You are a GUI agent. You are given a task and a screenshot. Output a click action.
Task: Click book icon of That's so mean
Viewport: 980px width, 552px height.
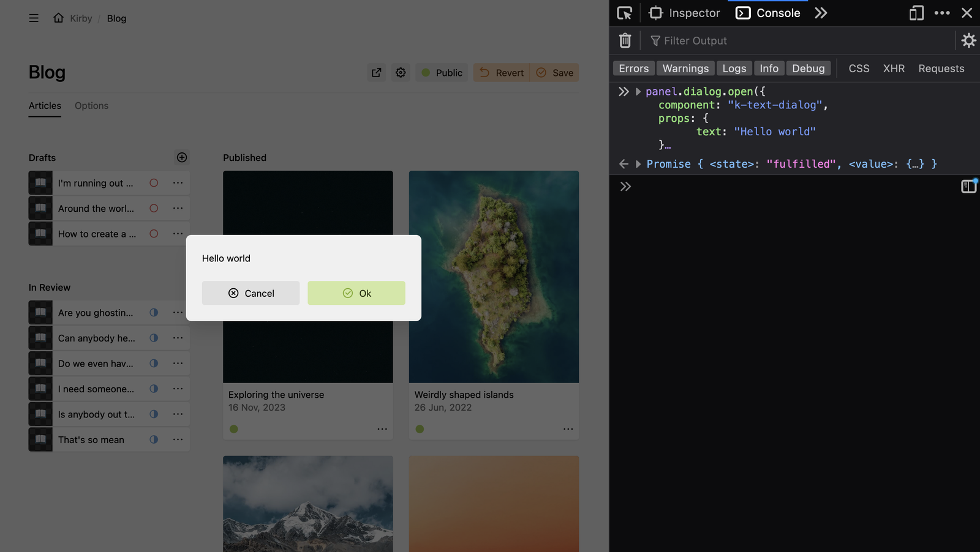click(40, 439)
